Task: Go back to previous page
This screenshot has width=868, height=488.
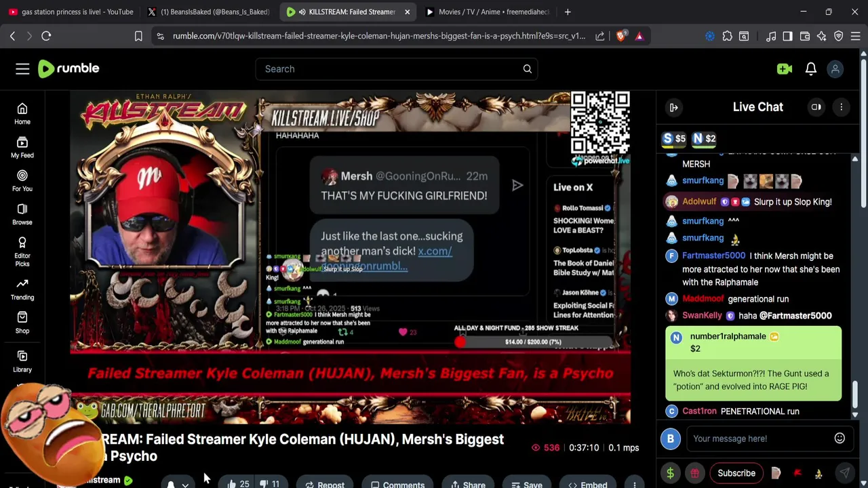Action: point(12,36)
